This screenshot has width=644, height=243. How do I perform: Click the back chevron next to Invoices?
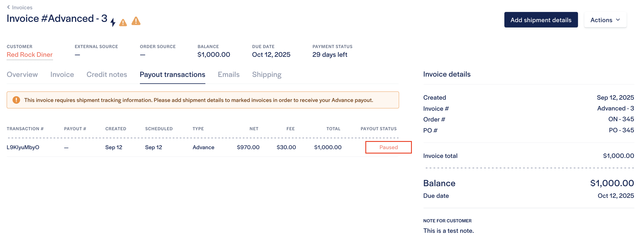click(x=8, y=7)
